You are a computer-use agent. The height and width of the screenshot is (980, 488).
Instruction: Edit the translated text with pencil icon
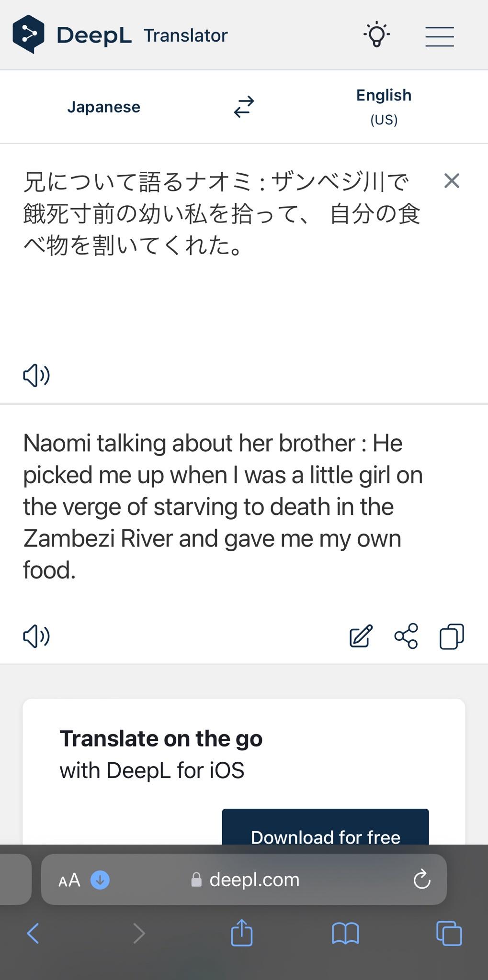coord(361,636)
